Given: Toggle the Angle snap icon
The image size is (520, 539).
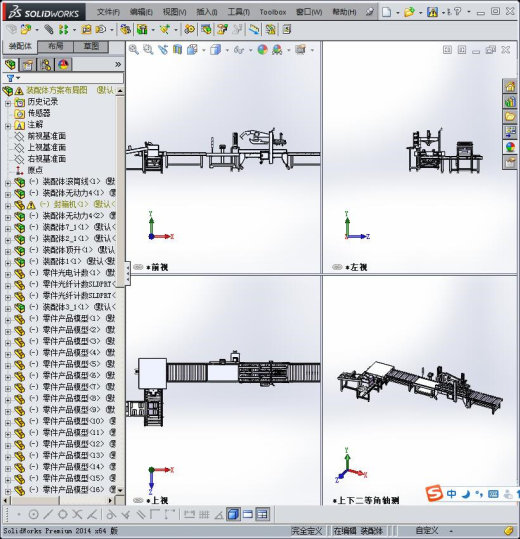Looking at the screenshot, I should click(x=219, y=515).
